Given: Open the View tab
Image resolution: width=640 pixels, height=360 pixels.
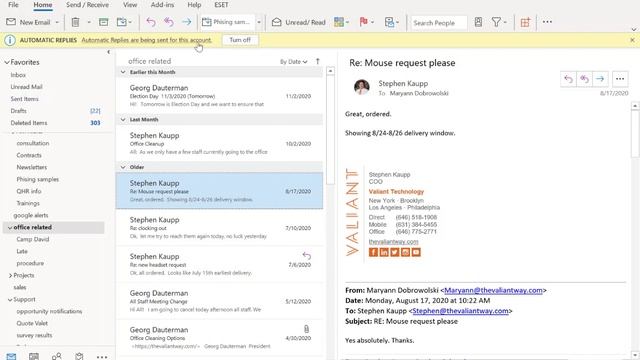Looking at the screenshot, I should tap(130, 5).
